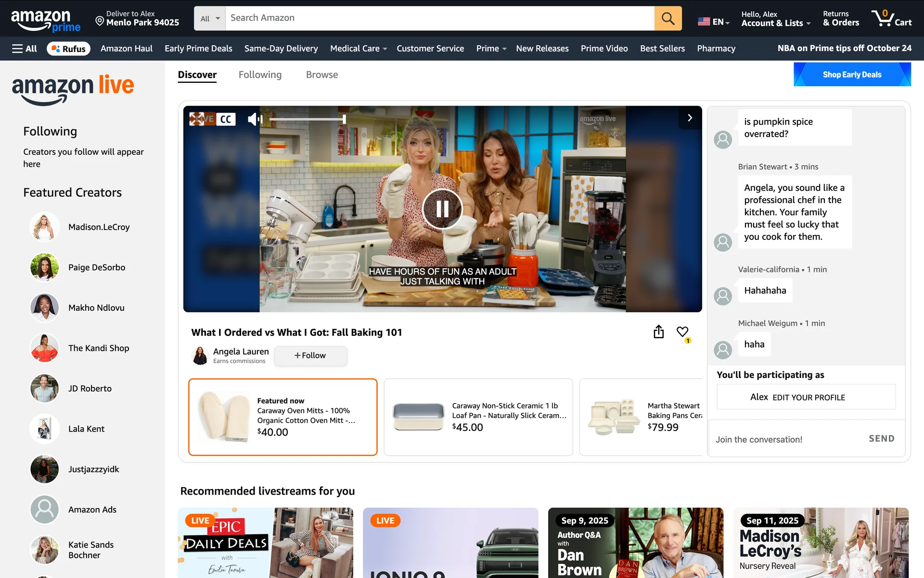Open the shopping cart icon
This screenshot has height=578, width=924.
pyautogui.click(x=891, y=18)
